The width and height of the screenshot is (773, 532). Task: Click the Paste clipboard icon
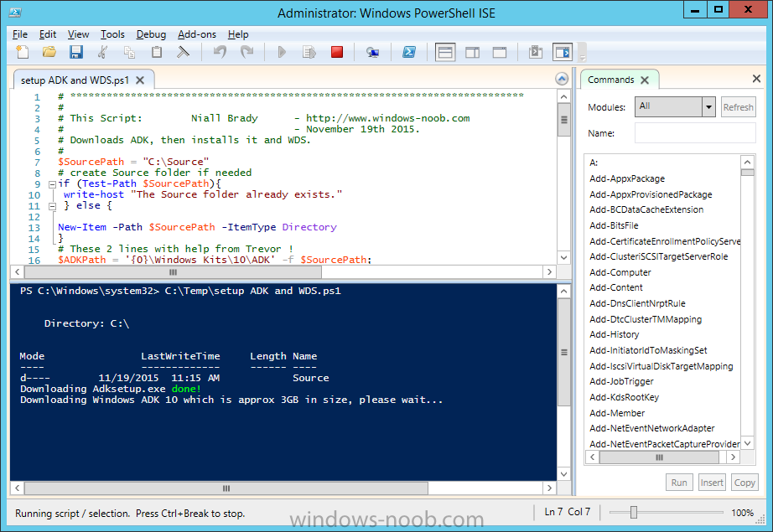[156, 52]
